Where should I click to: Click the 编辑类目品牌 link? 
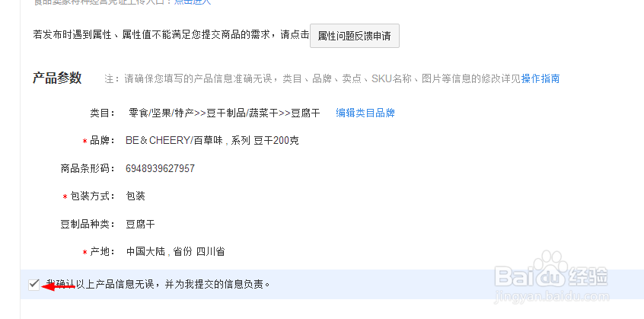[365, 113]
